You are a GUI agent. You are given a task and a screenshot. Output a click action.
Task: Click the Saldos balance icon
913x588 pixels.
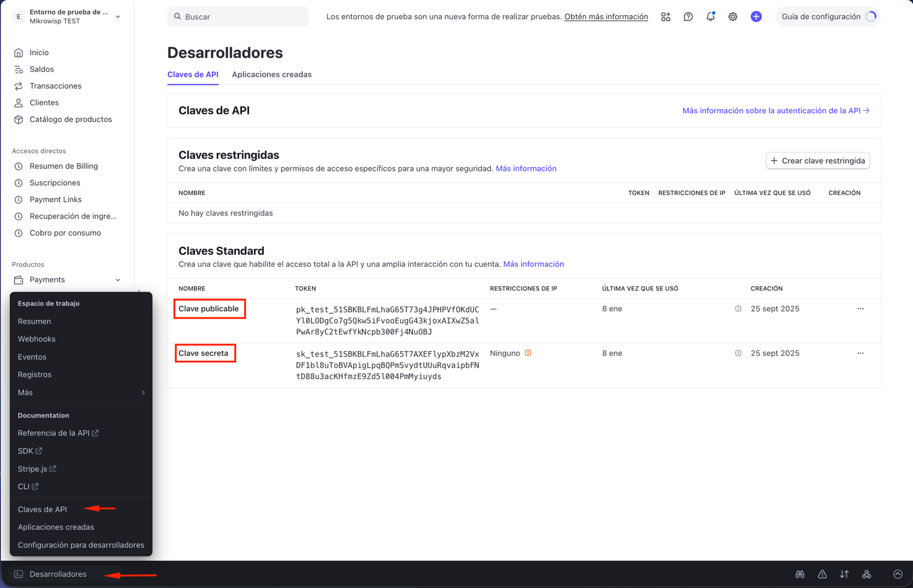pos(19,69)
